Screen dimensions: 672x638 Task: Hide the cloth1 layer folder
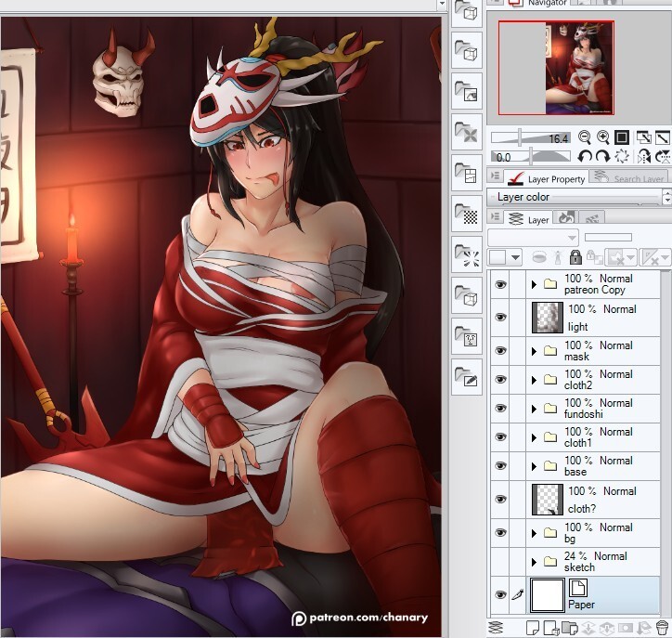[x=500, y=436]
